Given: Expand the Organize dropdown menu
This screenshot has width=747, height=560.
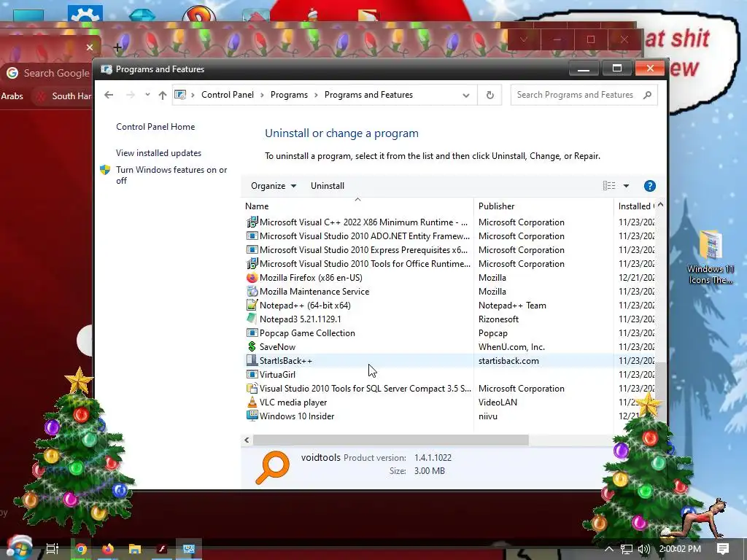Looking at the screenshot, I should [274, 186].
